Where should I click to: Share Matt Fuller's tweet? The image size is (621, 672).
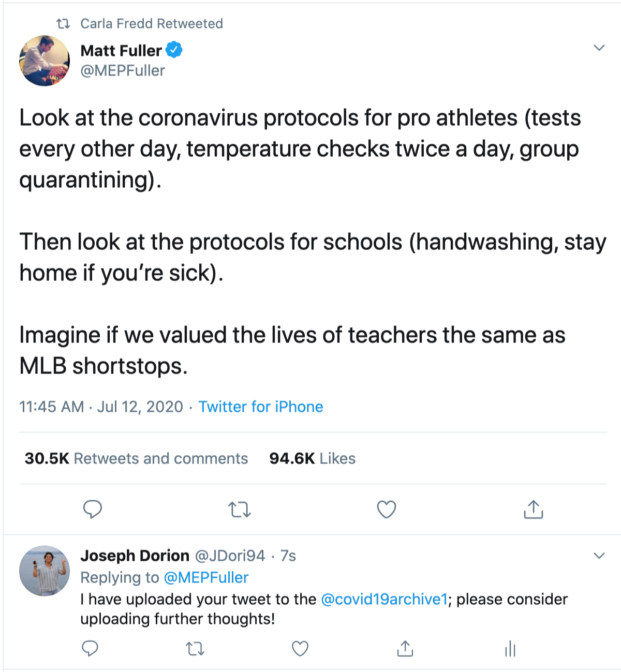coord(533,510)
